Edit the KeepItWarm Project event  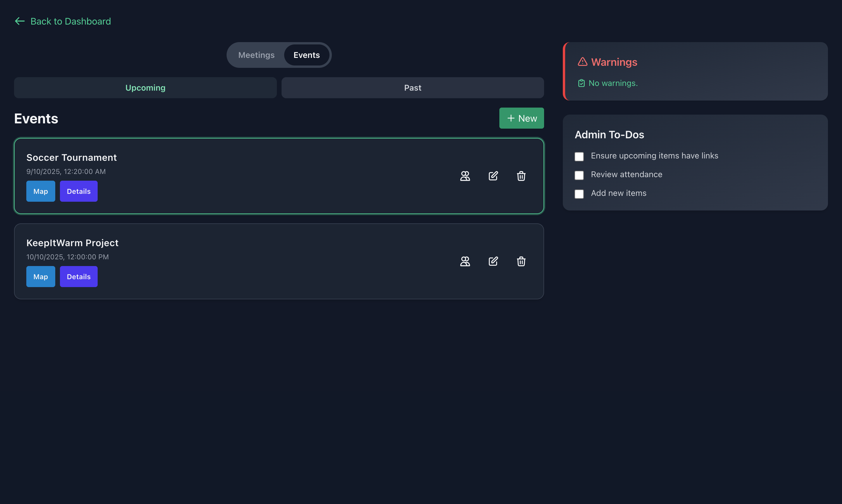click(493, 261)
